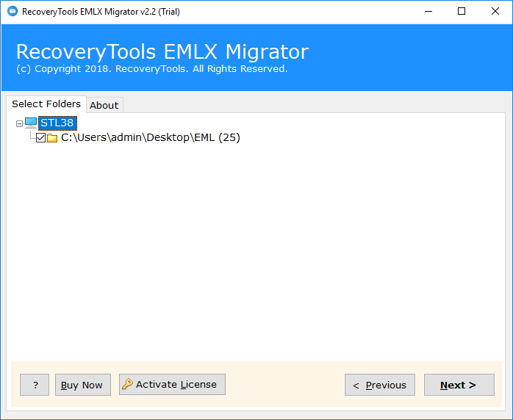513x420 pixels.
Task: Proceed with the Next button
Action: [459, 385]
